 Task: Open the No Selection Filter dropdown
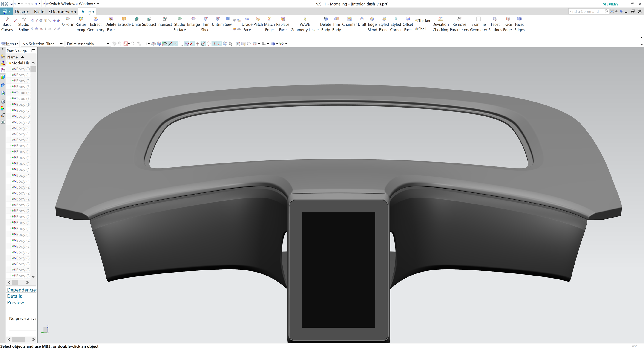pyautogui.click(x=43, y=44)
